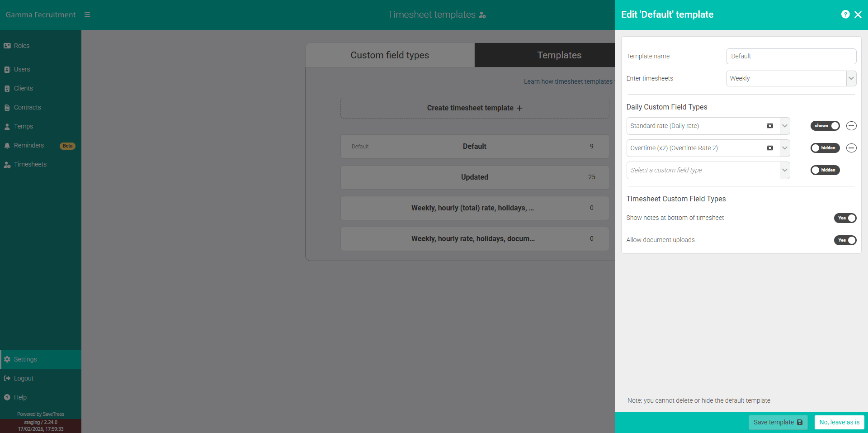Open the Overtime (x2) field dropdown arrow

tap(785, 148)
